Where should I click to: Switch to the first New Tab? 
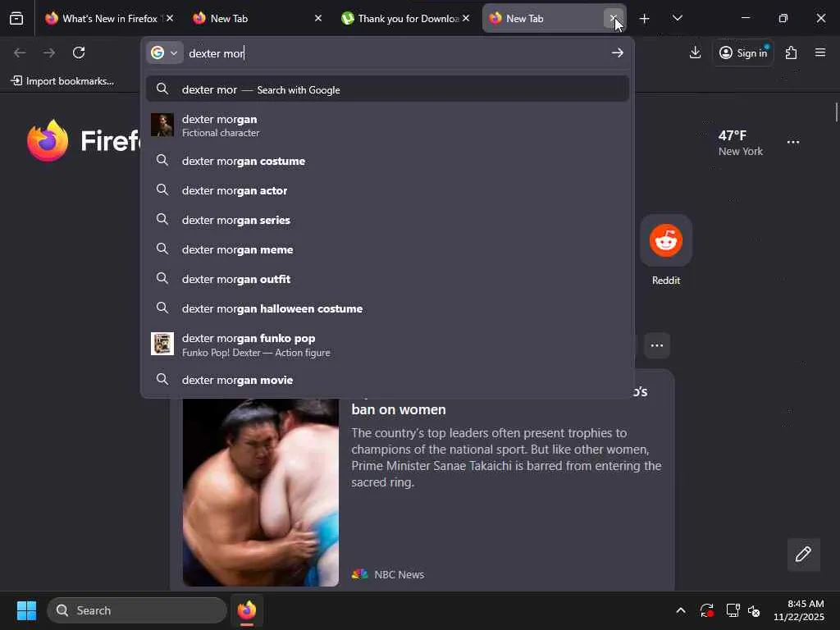[x=256, y=18]
